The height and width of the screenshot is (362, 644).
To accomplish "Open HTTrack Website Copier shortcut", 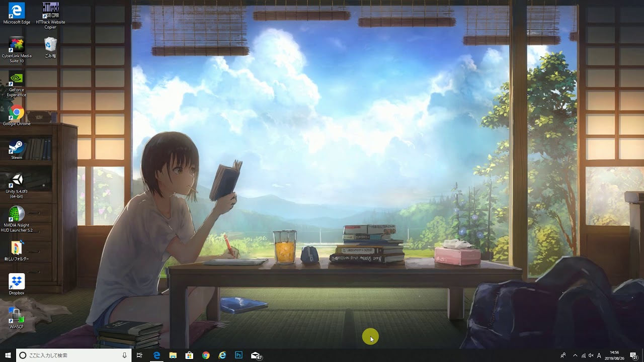I will pyautogui.click(x=50, y=16).
